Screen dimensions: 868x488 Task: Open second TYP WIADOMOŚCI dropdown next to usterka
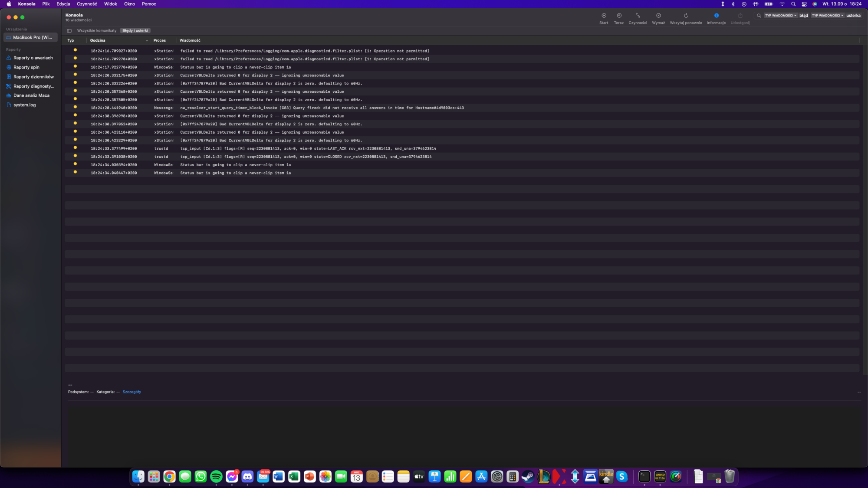[x=828, y=16]
